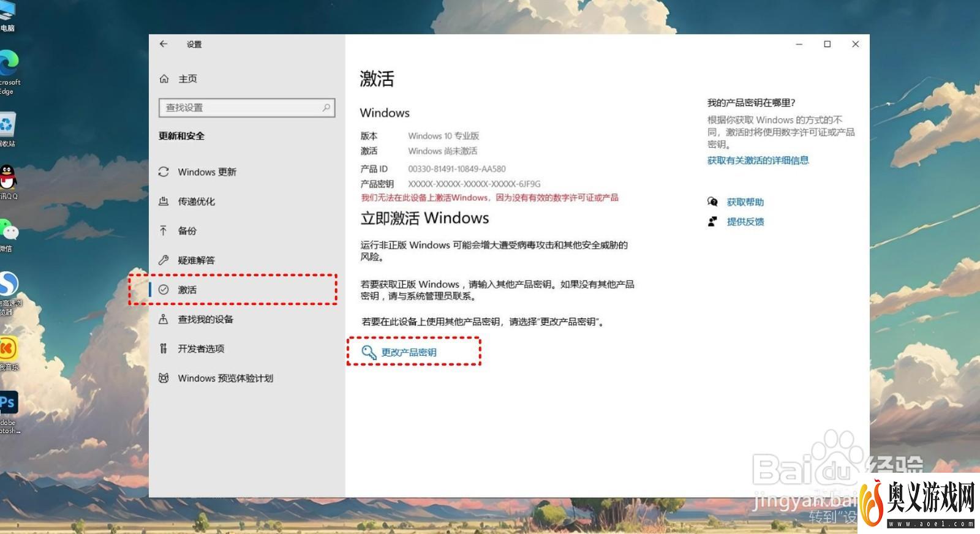Screen dimensions: 980x534
Task: Click the 立即激活 Windows heading
Action: tap(424, 219)
